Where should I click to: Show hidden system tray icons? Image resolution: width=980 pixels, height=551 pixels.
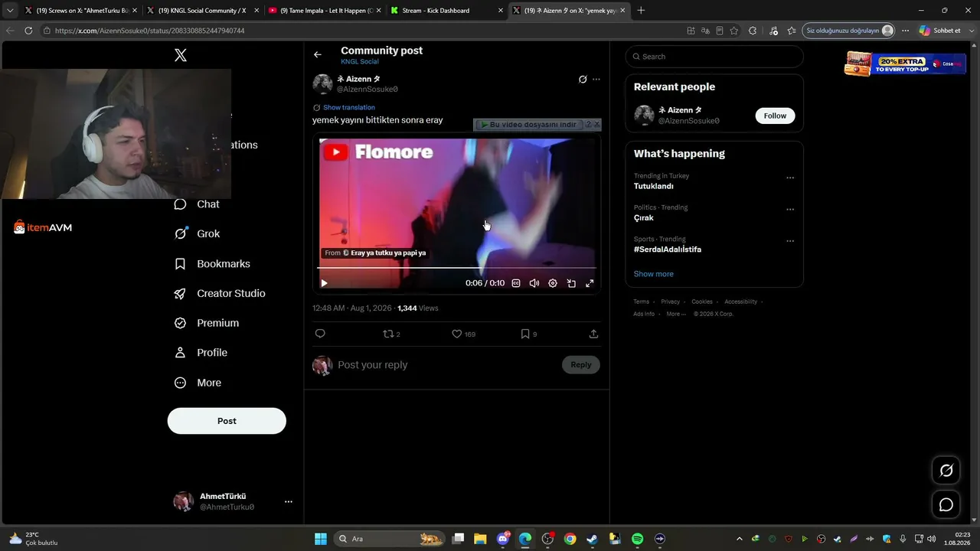(x=740, y=539)
